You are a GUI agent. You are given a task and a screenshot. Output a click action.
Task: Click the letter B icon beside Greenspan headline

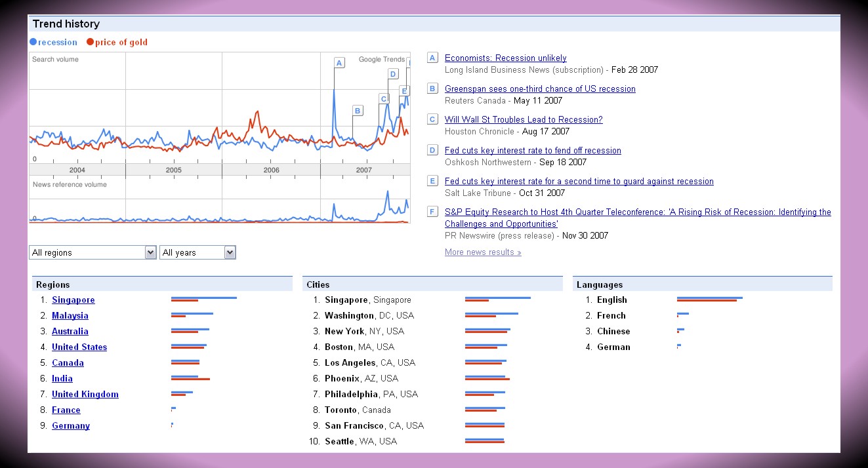[x=432, y=88]
